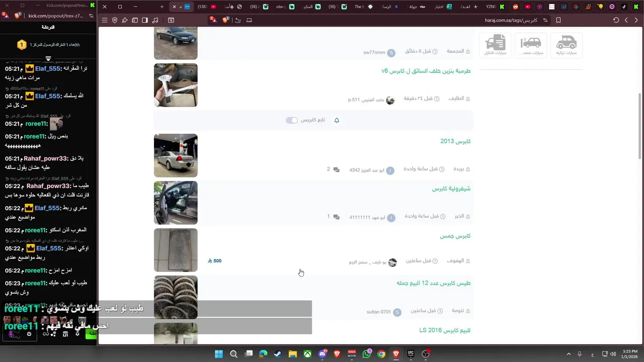Viewport: 644px width, 362px height.
Task: Open the listing titled كابرس 2013
Action: pyautogui.click(x=455, y=141)
